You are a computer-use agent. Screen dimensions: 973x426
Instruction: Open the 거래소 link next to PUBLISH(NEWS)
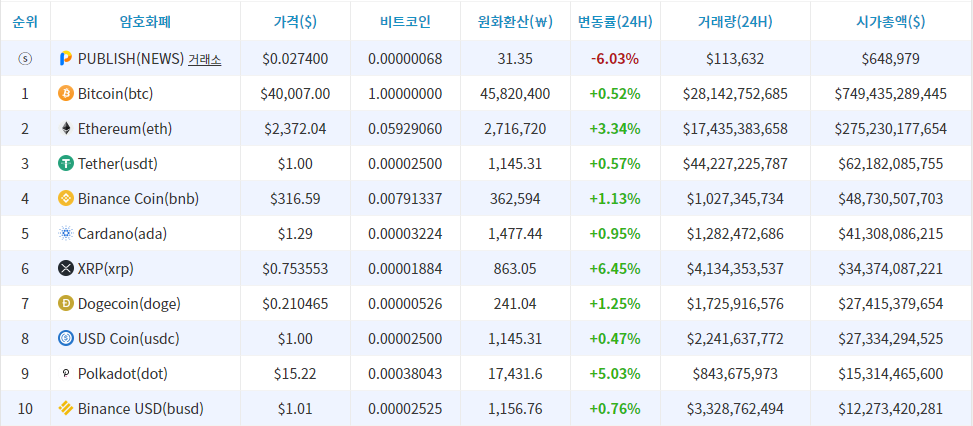204,60
